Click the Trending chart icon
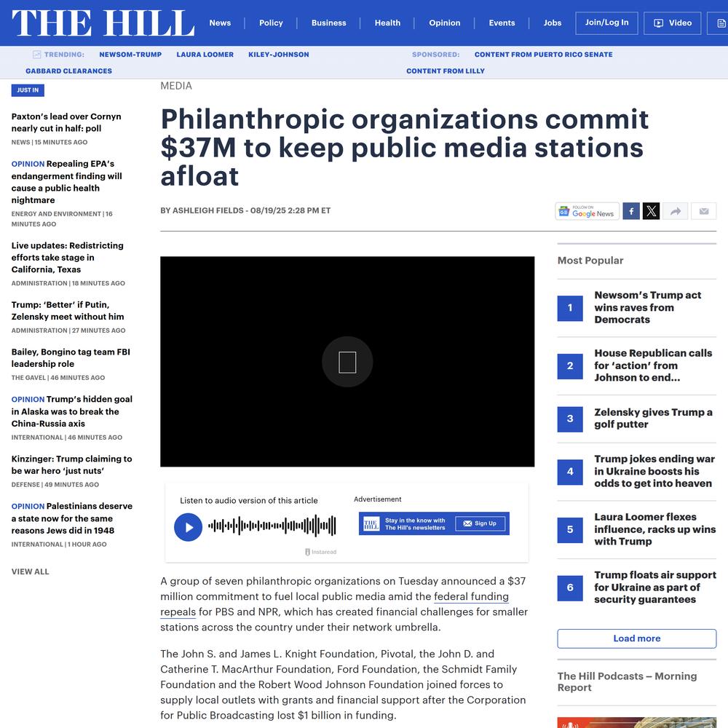The height and width of the screenshot is (728, 728). click(36, 55)
